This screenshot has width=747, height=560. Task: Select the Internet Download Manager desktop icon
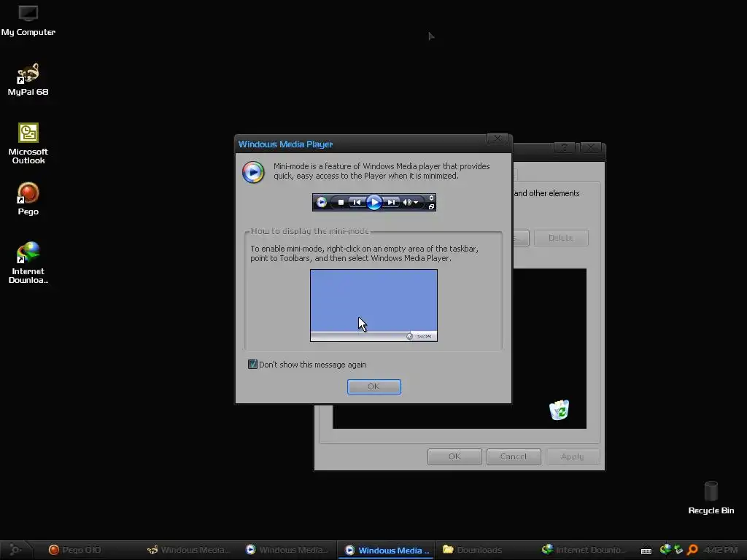click(28, 262)
